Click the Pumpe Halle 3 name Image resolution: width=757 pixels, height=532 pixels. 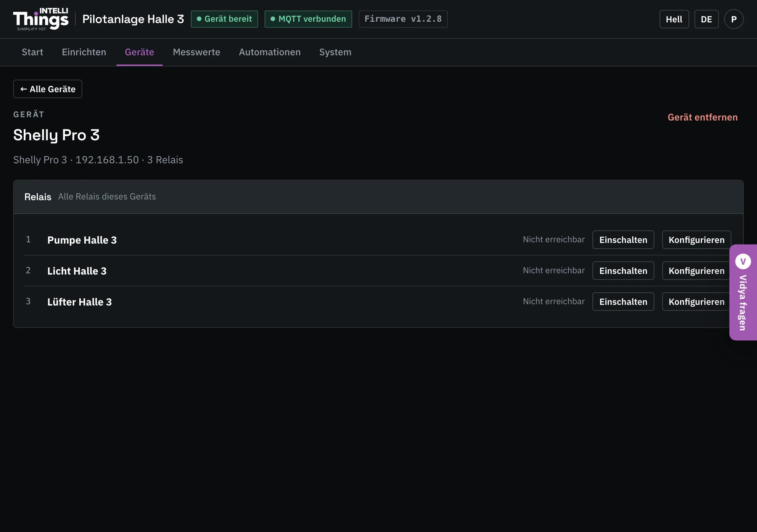pos(82,240)
